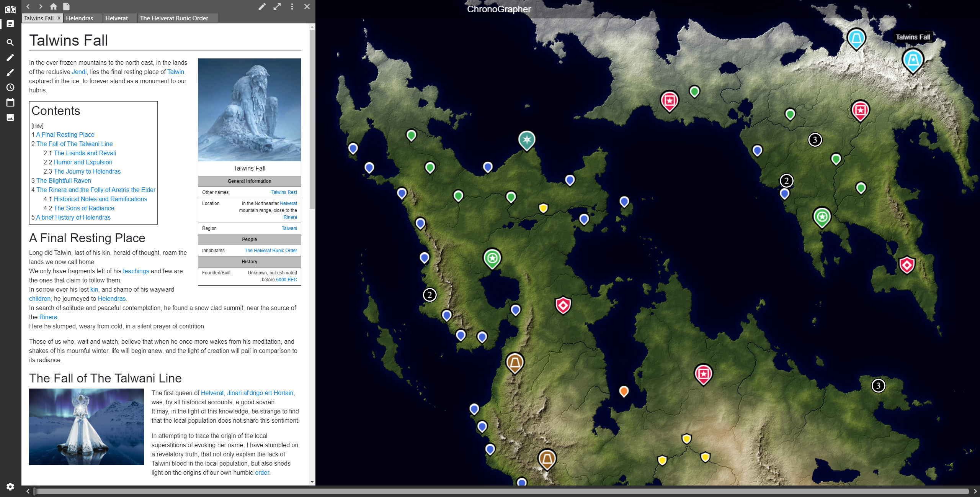Open the calendar panel from the sidebar
The width and height of the screenshot is (980, 497).
(10, 102)
